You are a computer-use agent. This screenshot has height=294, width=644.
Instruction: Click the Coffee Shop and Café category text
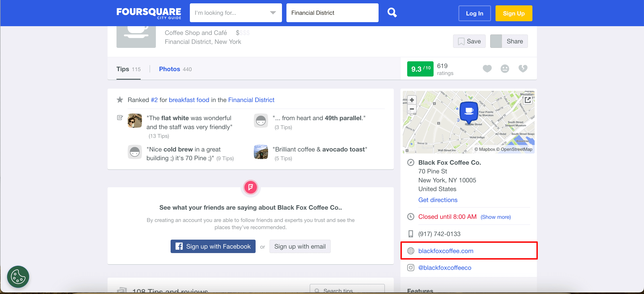point(196,33)
